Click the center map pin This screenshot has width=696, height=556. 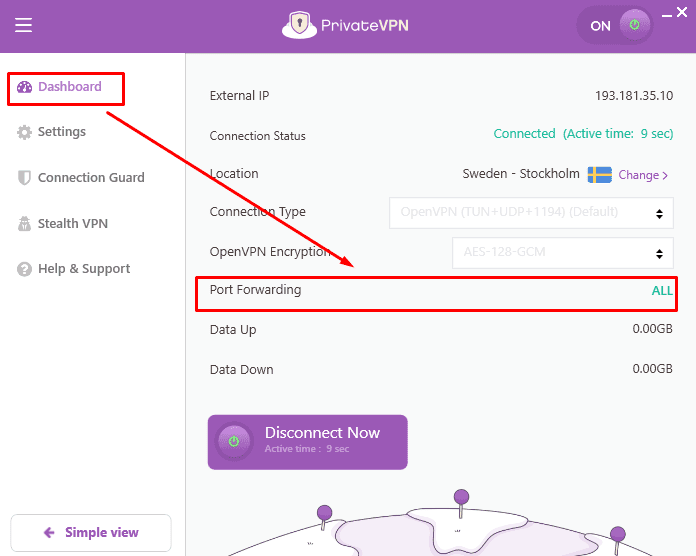[461, 503]
